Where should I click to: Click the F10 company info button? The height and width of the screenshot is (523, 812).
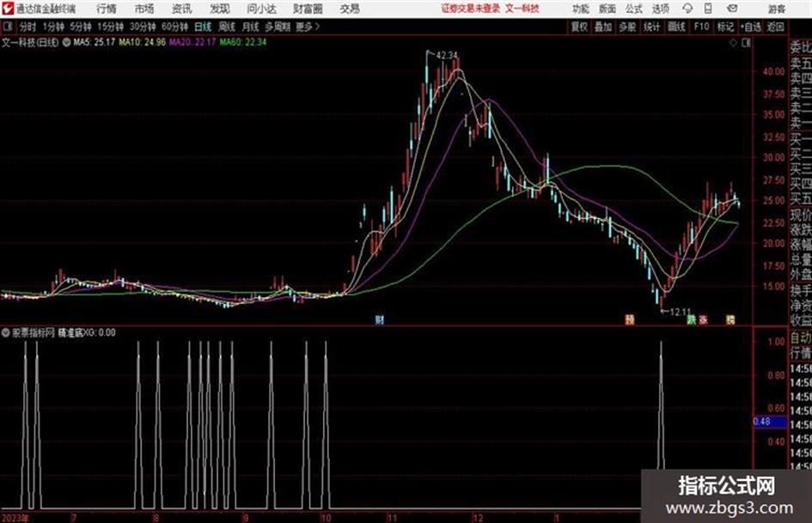click(702, 27)
